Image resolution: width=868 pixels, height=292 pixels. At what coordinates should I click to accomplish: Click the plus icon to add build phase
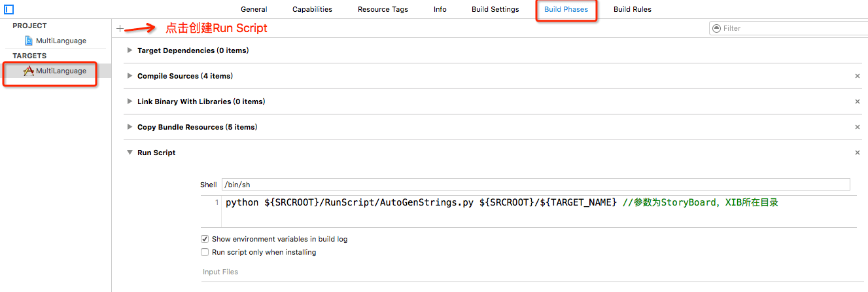[119, 28]
